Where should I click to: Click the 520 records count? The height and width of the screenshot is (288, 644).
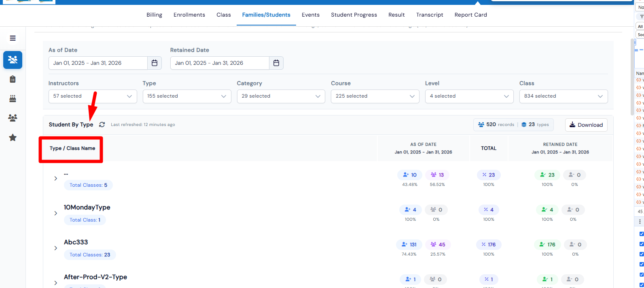[496, 125]
